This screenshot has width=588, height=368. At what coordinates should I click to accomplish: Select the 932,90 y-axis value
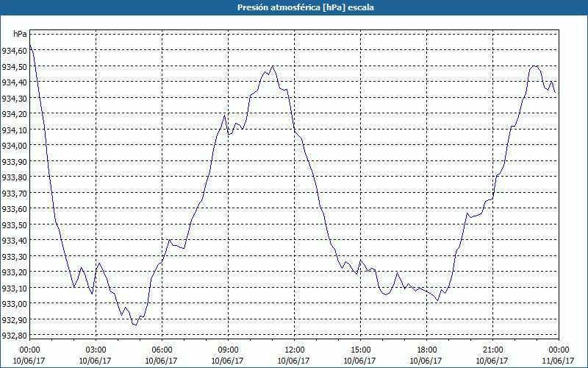14,319
